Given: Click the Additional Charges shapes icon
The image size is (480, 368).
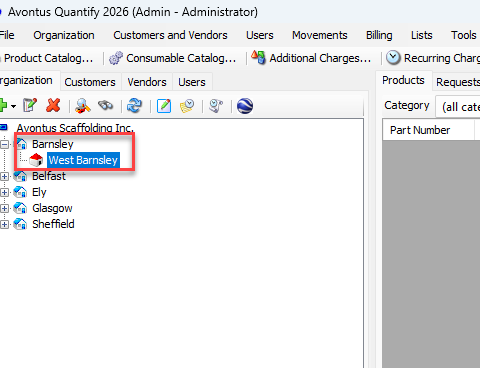Looking at the screenshot, I should click(259, 57).
